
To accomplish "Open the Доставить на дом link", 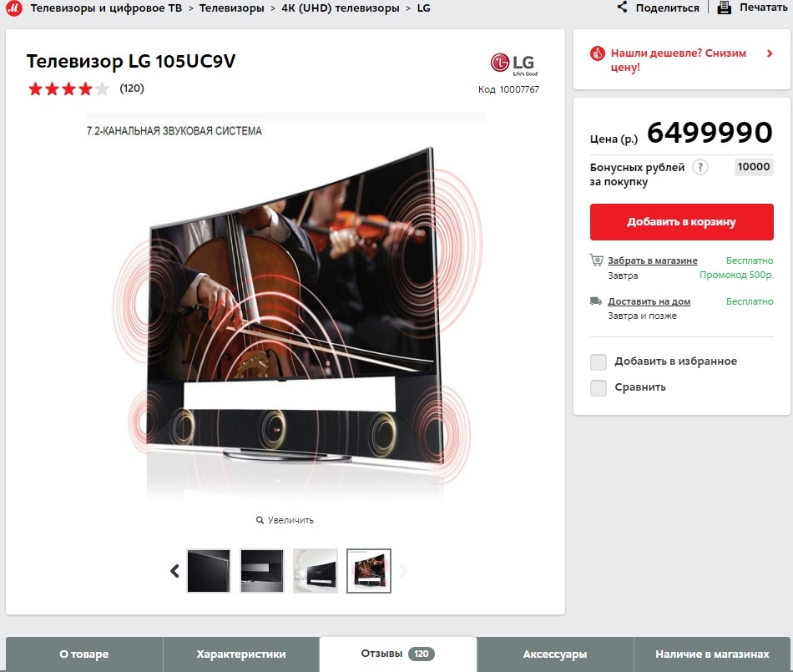I will point(649,301).
